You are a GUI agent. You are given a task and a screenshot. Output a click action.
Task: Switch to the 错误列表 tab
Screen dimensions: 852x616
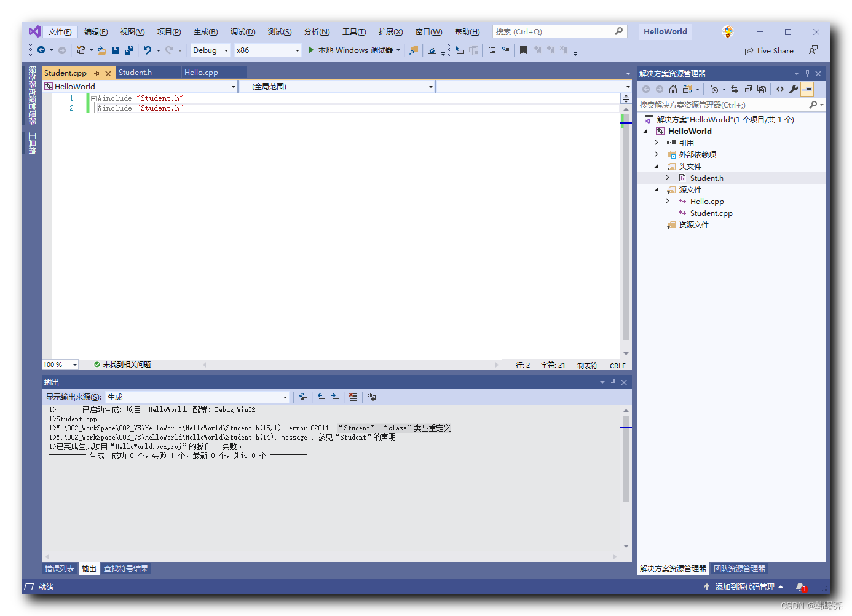[60, 569]
